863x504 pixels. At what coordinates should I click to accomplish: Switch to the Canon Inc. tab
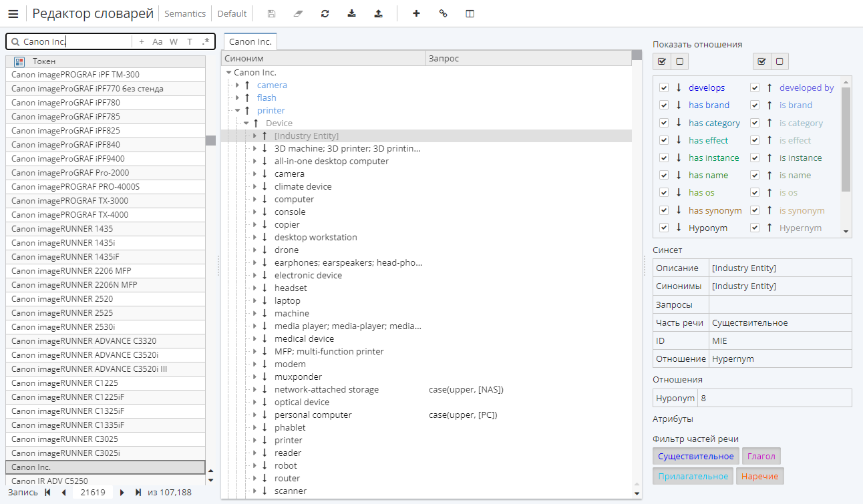pos(250,41)
